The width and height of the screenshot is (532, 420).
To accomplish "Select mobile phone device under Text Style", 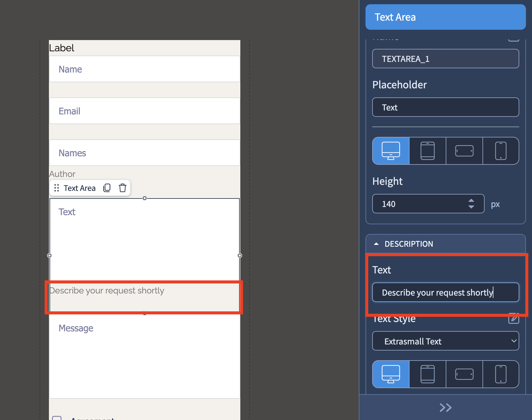I will [x=501, y=374].
